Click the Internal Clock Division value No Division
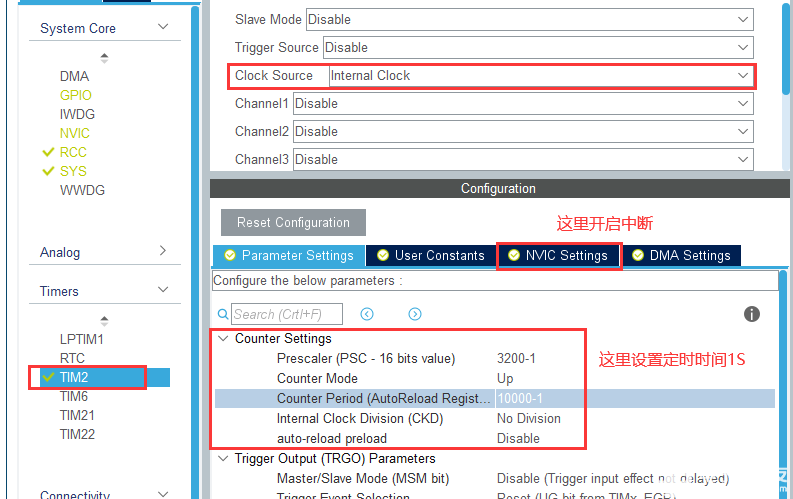This screenshot has height=499, width=793. pos(528,419)
